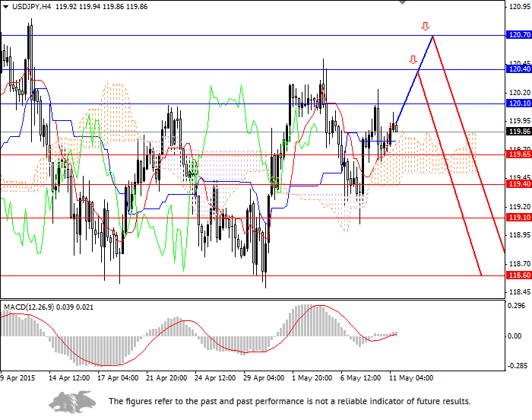Click the 118.95 price scale value

(x=520, y=235)
